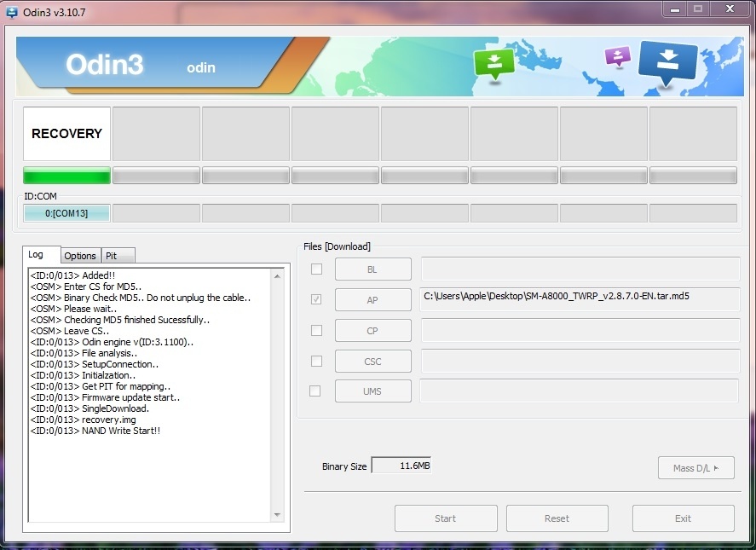Image resolution: width=756 pixels, height=550 pixels.
Task: Click the CSC file button
Action: click(372, 361)
